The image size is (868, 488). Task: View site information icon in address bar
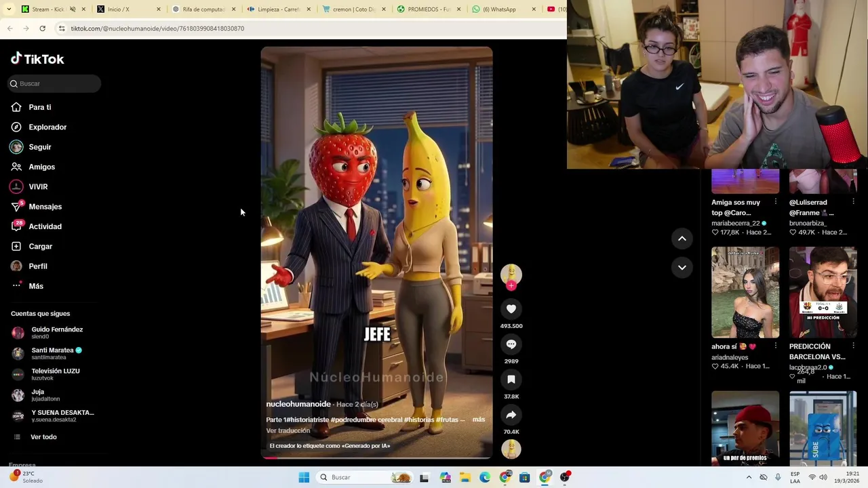(x=62, y=28)
